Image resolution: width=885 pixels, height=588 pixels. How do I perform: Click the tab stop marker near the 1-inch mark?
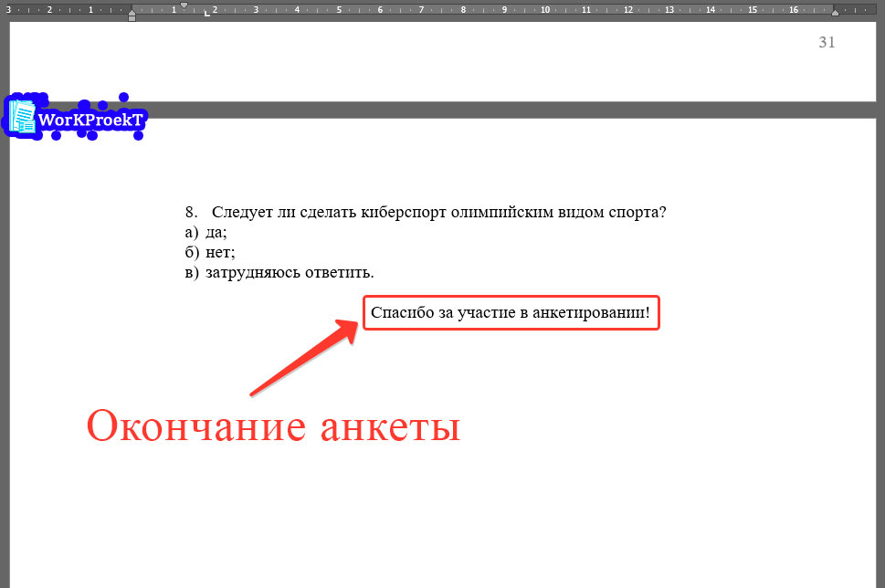pyautogui.click(x=206, y=14)
